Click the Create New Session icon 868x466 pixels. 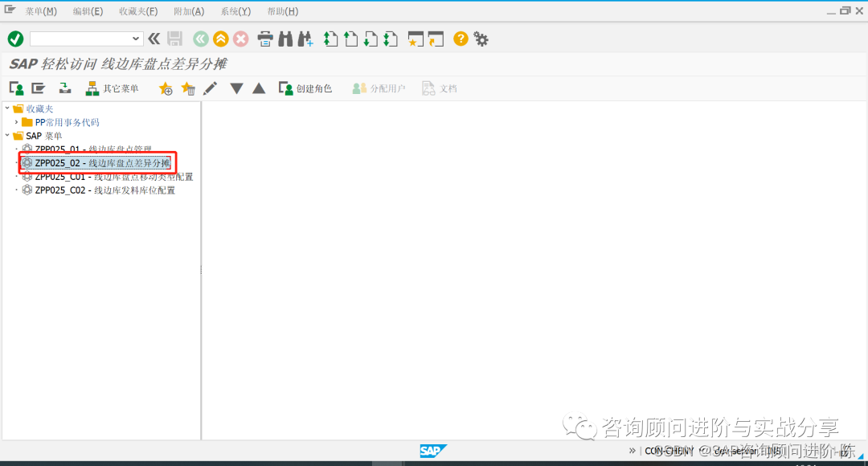click(x=416, y=39)
